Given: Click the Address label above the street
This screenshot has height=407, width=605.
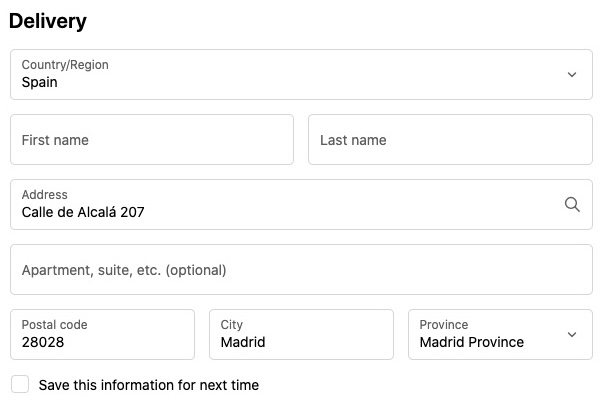Looking at the screenshot, I should 44,194.
